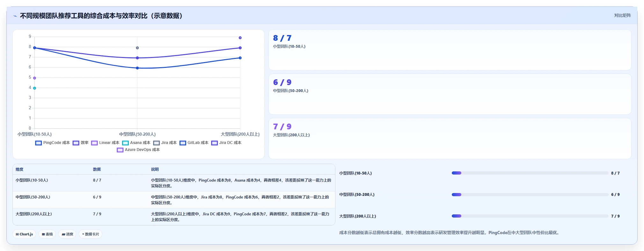This screenshot has width=644, height=251.
Task: Click the PingCode cost point at value 6
Action: point(137,68)
